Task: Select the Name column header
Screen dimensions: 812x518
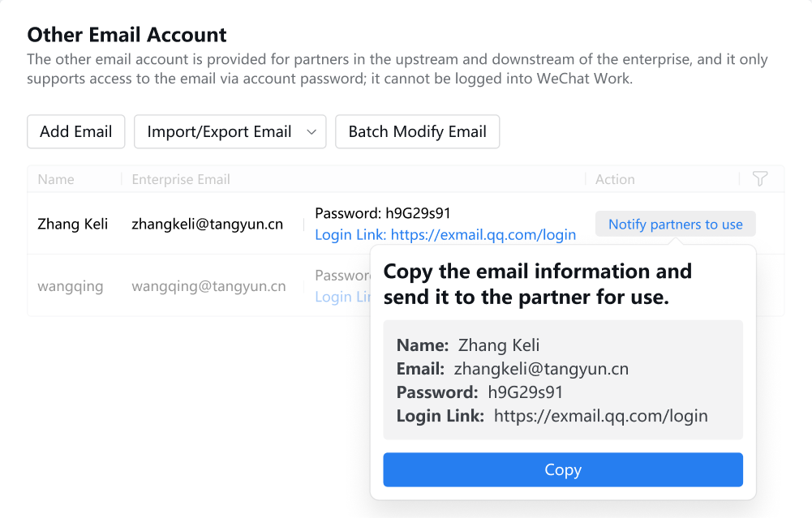Action: (x=56, y=180)
